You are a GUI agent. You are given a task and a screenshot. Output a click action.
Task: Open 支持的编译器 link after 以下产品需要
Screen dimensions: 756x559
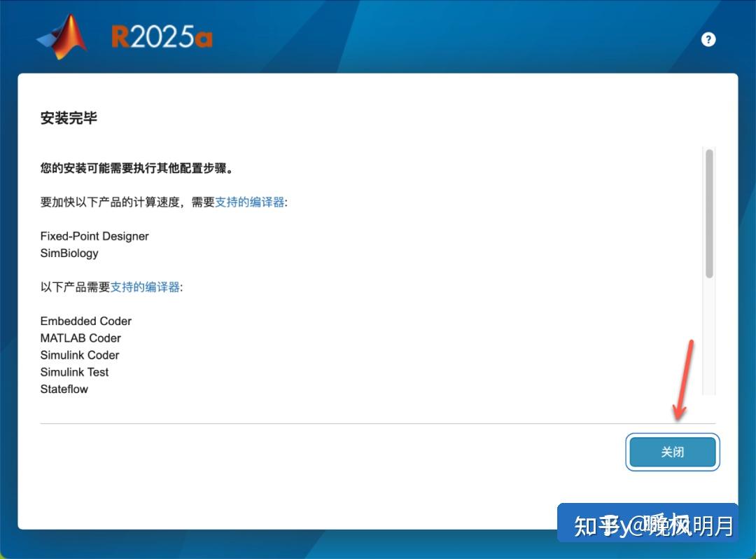(x=145, y=287)
